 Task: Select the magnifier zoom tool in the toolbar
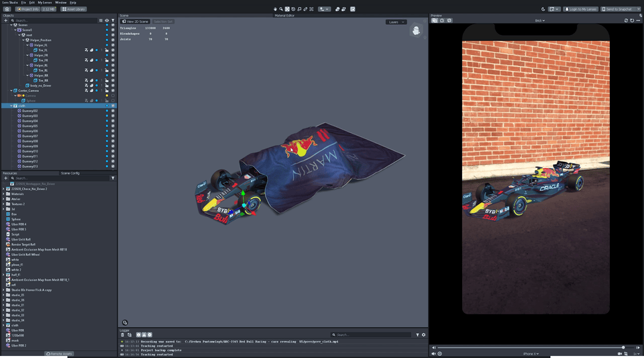[281, 9]
